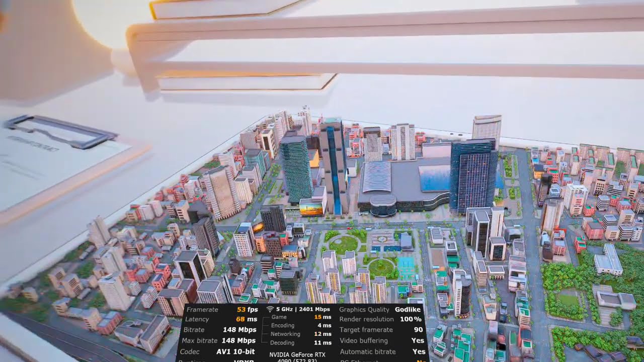
Task: Click the 'Render resolution' label
Action: coord(367,319)
